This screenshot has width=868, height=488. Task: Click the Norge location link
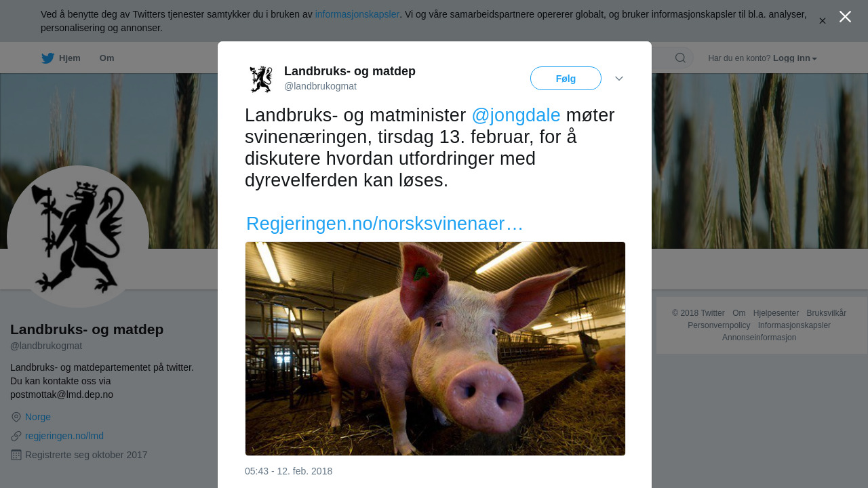click(x=38, y=417)
